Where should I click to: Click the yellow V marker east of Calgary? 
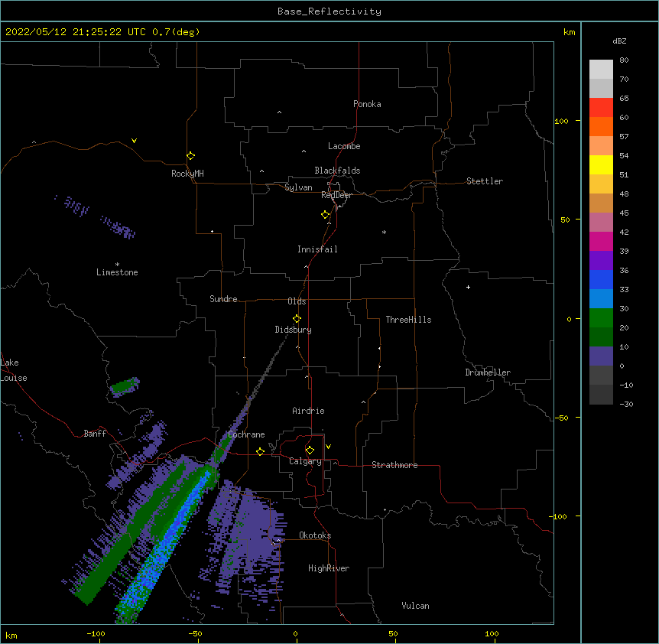pos(328,447)
